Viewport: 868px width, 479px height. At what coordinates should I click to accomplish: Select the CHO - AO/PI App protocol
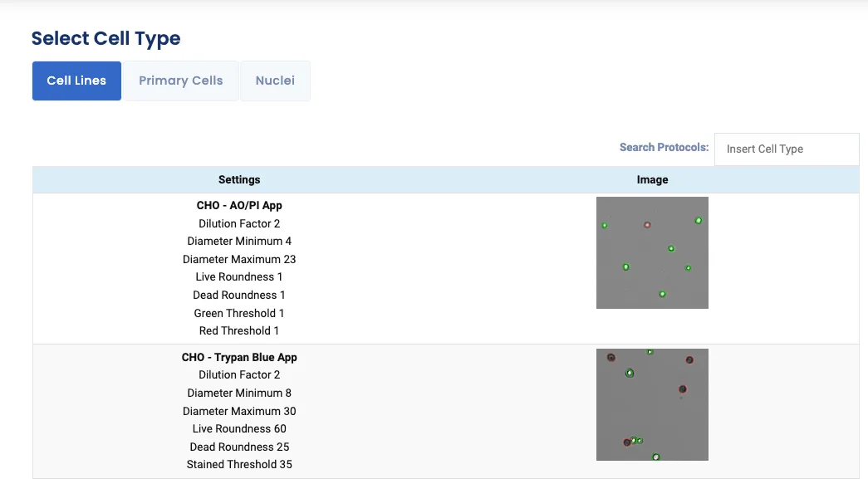point(239,205)
